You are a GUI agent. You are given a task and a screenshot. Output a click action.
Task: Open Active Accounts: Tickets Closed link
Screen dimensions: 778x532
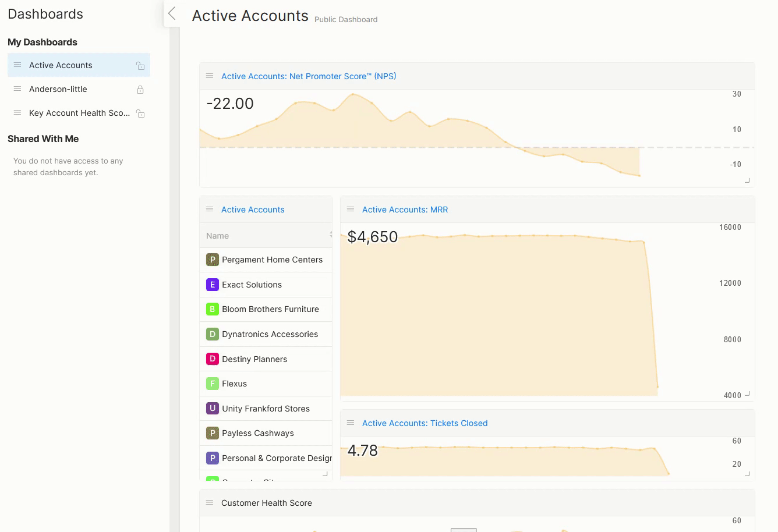click(425, 423)
